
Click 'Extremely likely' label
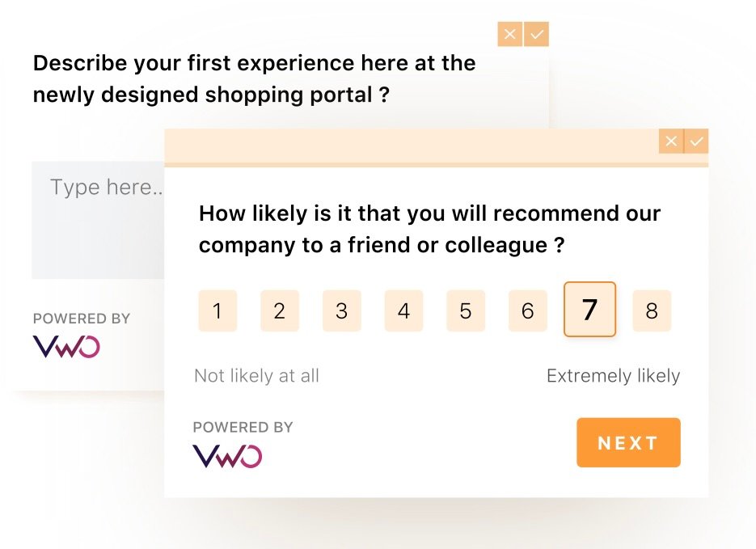pyautogui.click(x=613, y=375)
